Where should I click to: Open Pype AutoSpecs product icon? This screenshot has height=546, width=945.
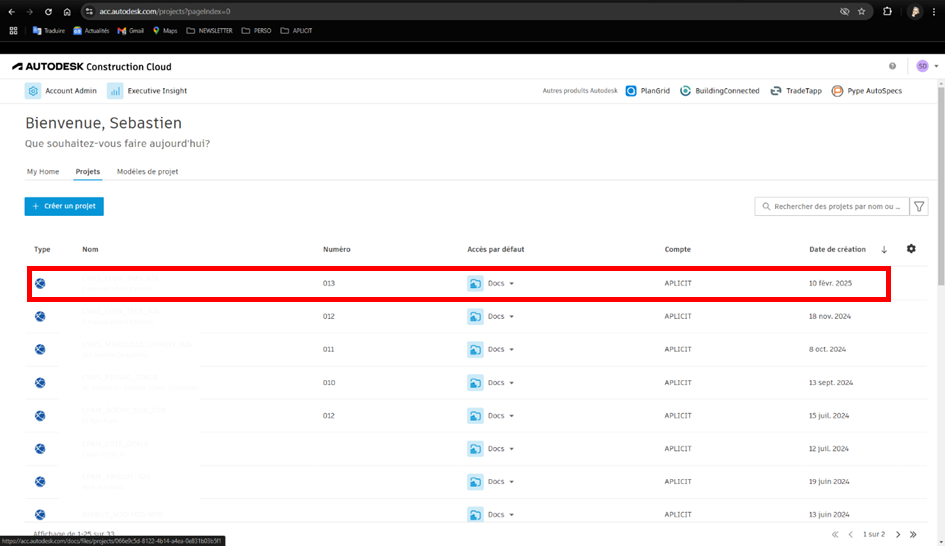[x=838, y=91]
